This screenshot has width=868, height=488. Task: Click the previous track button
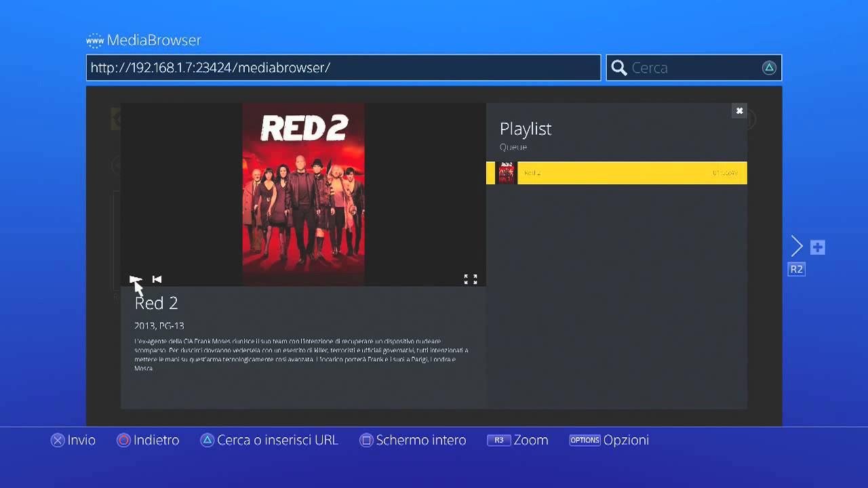point(157,279)
